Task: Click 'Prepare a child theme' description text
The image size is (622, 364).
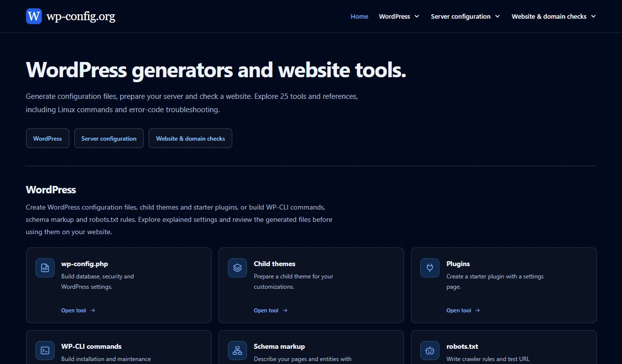Action: pos(293,281)
